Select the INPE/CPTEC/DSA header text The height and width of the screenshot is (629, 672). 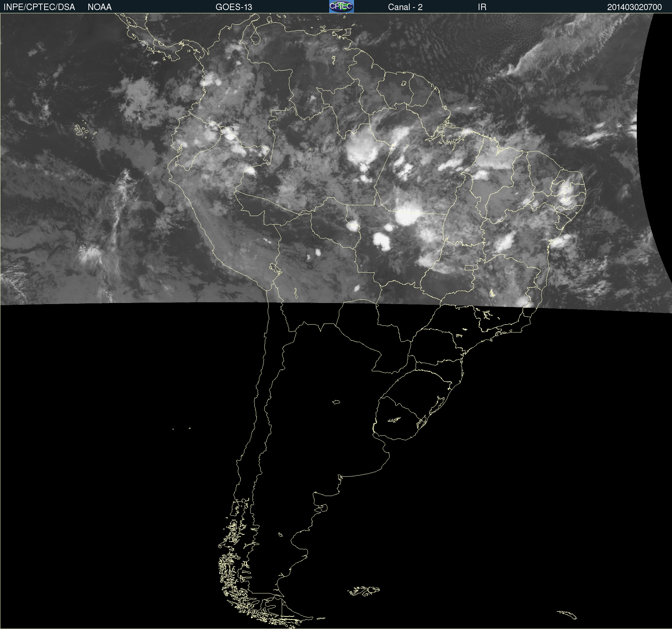39,7
